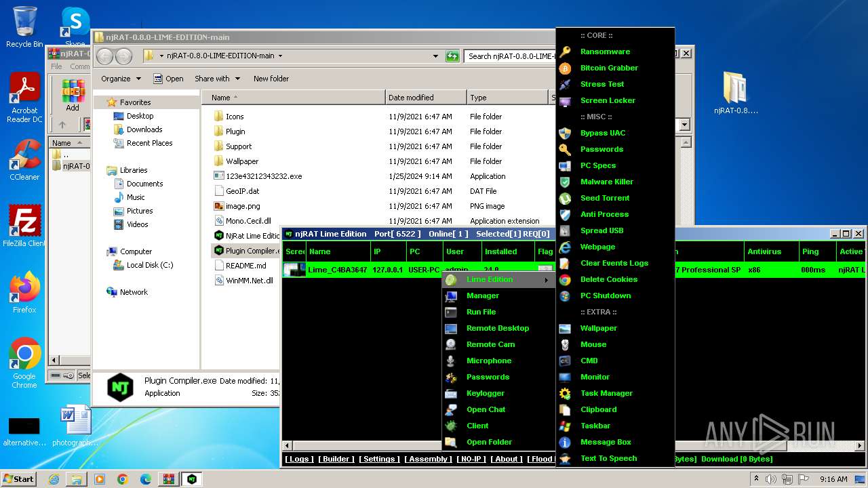The height and width of the screenshot is (488, 868).
Task: Select Manager in the context menu
Action: 483,296
